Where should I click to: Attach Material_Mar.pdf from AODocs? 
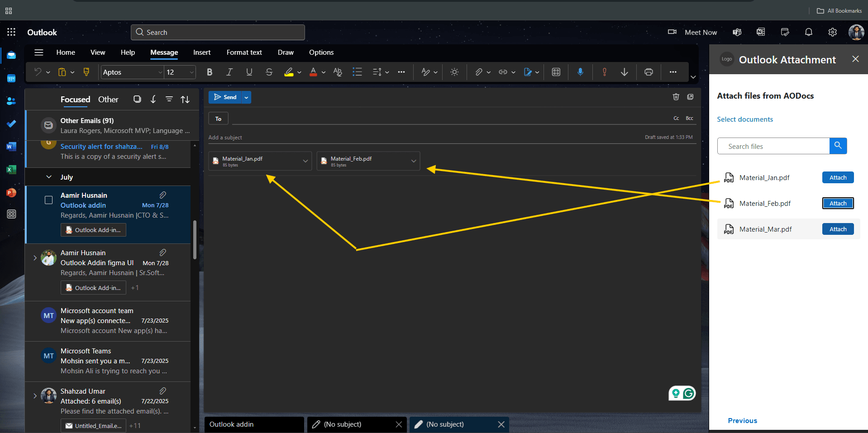[838, 229]
